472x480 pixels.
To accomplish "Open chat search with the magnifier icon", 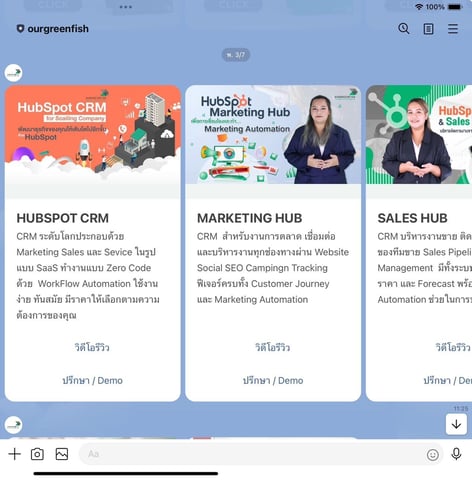I will pyautogui.click(x=404, y=29).
